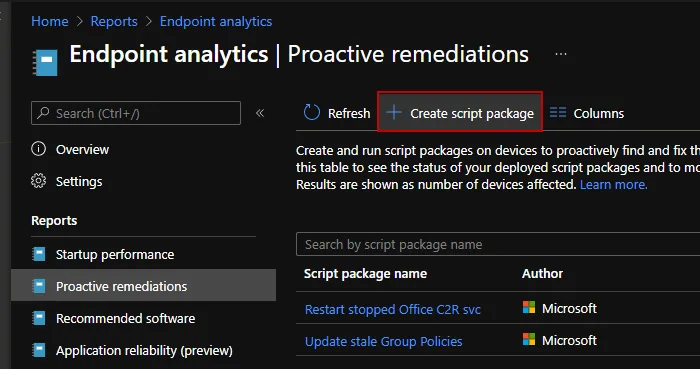Open Endpoint analytics breadcrumb link
This screenshot has width=700, height=369.
[216, 21]
